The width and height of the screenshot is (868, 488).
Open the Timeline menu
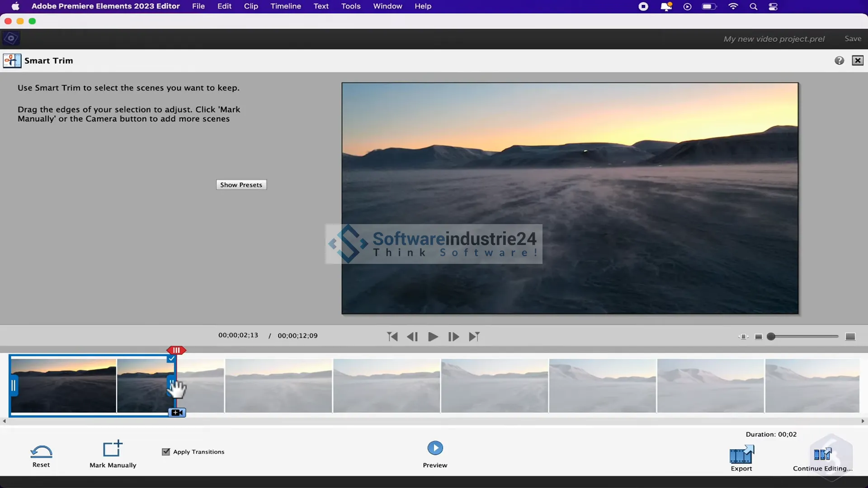point(285,6)
